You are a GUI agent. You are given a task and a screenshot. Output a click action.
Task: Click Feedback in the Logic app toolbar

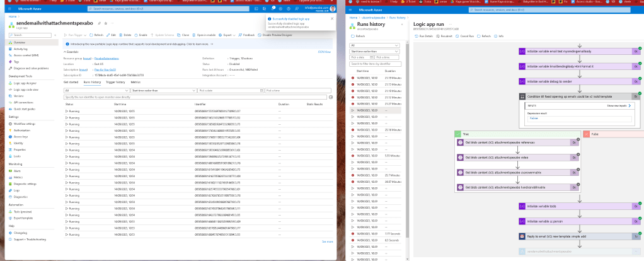247,35
